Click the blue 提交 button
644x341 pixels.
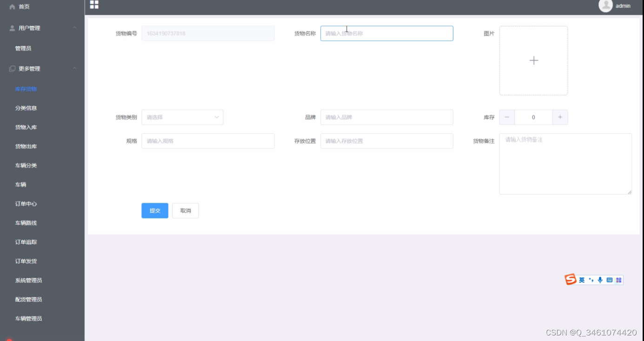pos(155,211)
